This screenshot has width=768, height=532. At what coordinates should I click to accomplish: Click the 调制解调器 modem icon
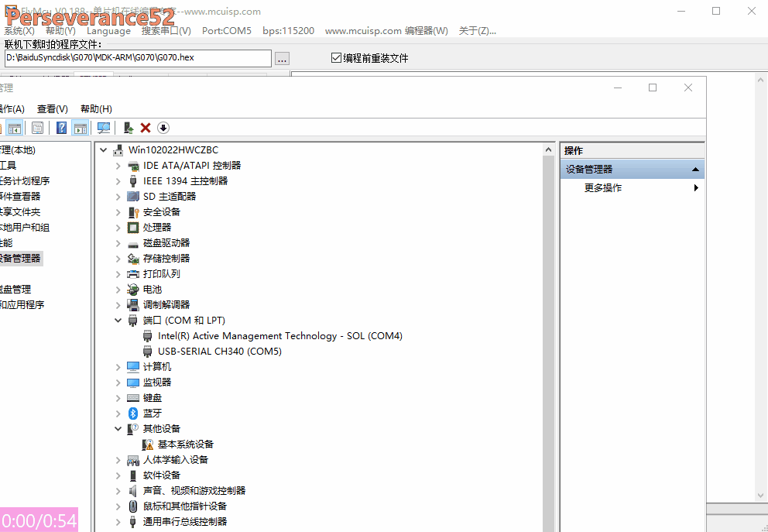pos(133,305)
